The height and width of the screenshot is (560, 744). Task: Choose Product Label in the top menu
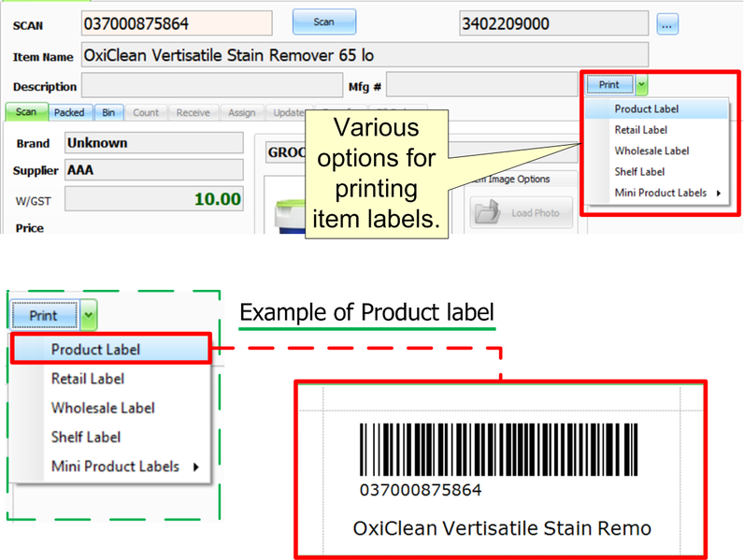657,108
